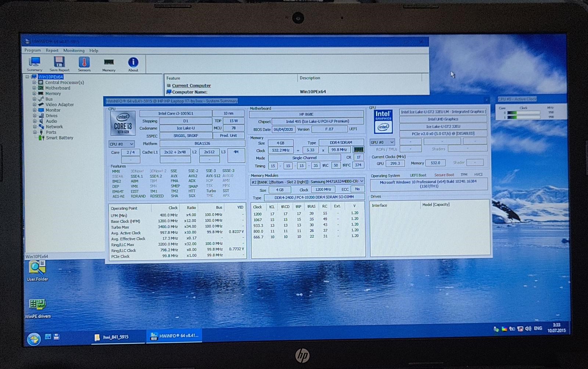
Task: Expand the Network tree node
Action: pos(35,127)
